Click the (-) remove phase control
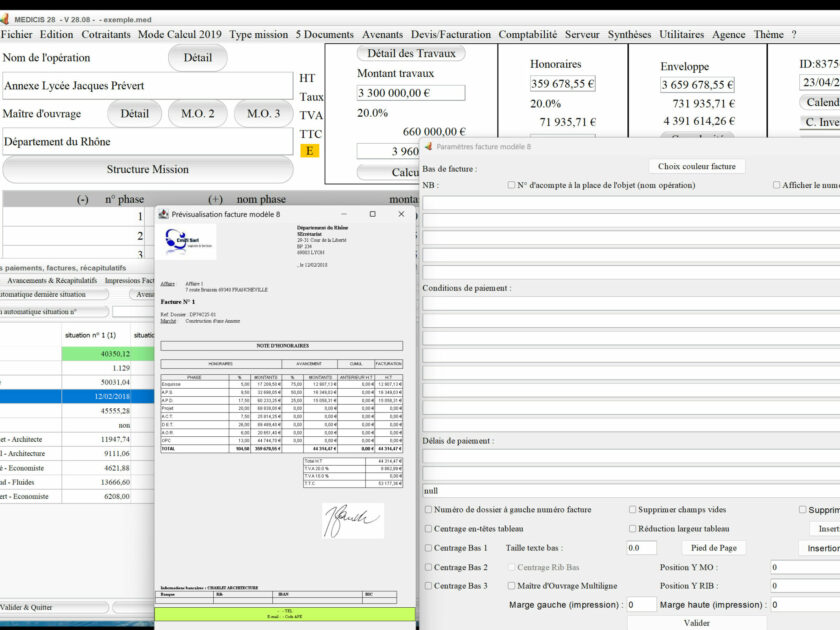Image resolution: width=840 pixels, height=630 pixels. click(x=82, y=199)
